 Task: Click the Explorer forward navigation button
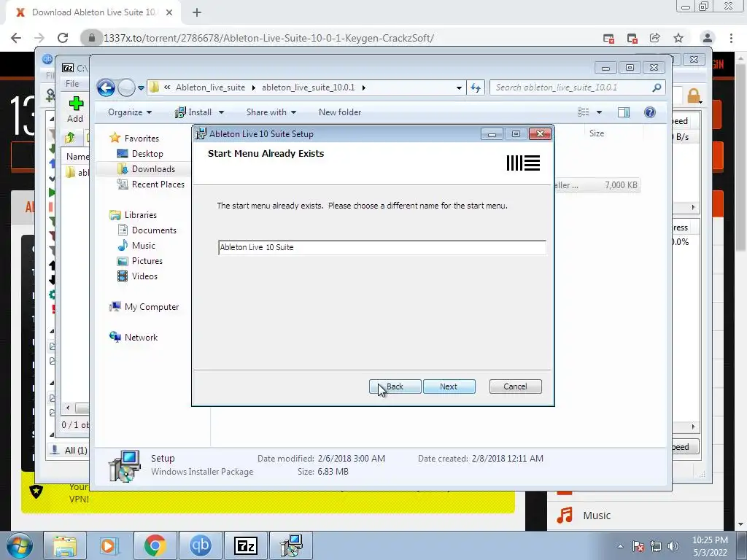pyautogui.click(x=126, y=87)
